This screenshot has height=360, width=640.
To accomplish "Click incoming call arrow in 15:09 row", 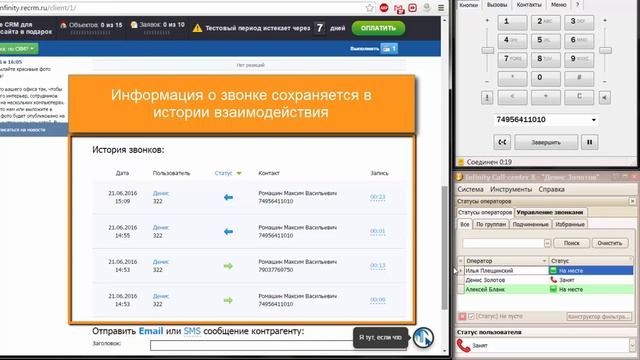I will point(228,198).
